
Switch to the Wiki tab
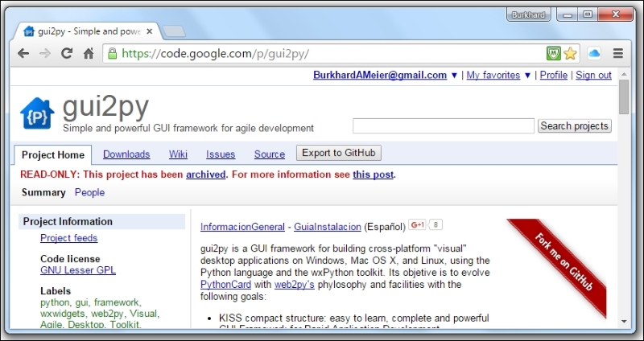click(x=178, y=154)
